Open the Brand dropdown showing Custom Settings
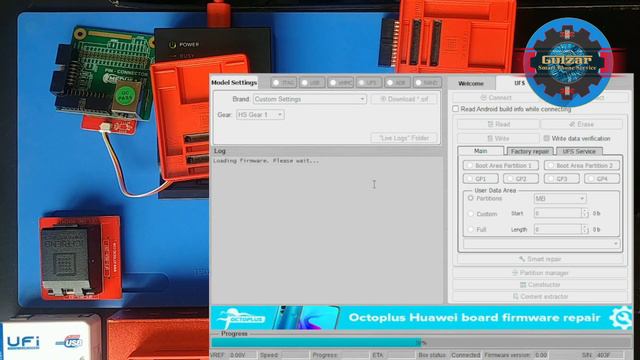The image size is (640, 360). coord(310,99)
